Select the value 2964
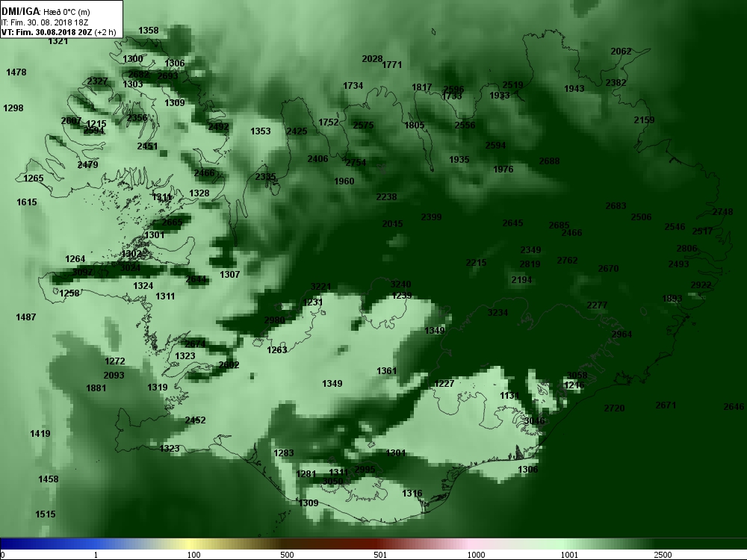The height and width of the screenshot is (560, 747). point(622,335)
